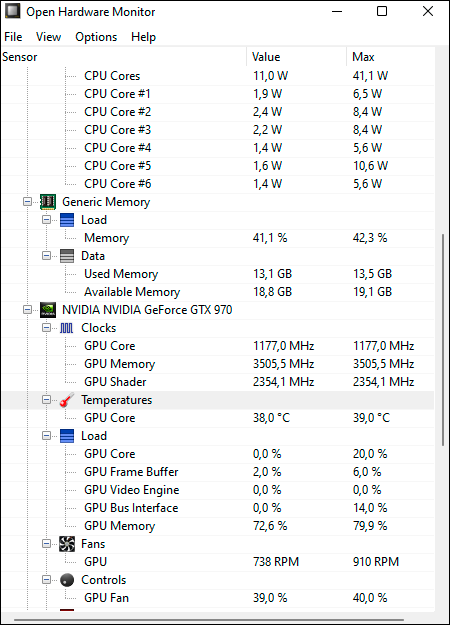
Task: Click the vertical scrollbar thumb
Action: [442, 340]
